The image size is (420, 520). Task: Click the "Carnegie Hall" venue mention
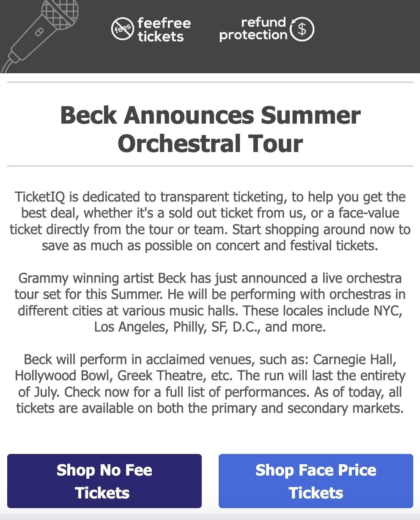click(x=354, y=360)
